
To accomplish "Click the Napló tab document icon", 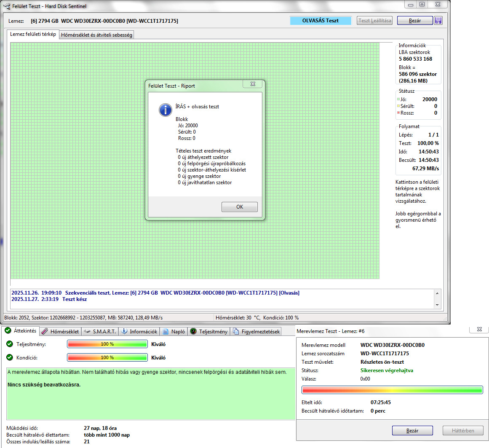I will 165,331.
